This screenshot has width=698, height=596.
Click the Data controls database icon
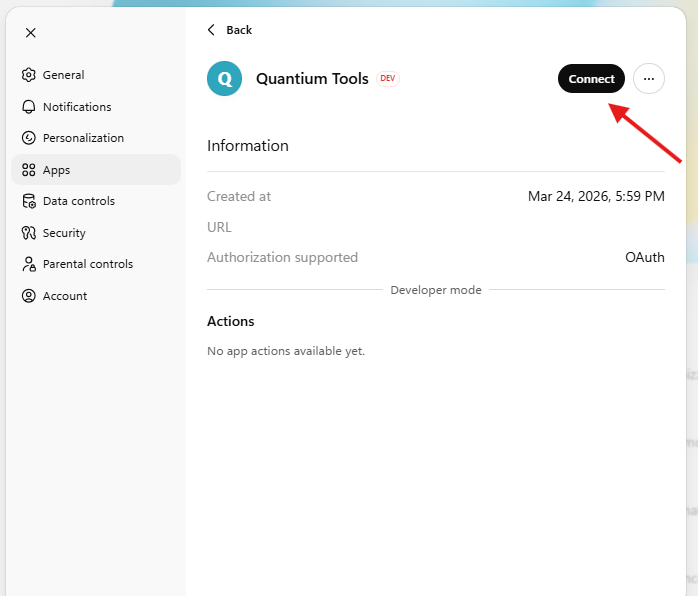(x=29, y=201)
